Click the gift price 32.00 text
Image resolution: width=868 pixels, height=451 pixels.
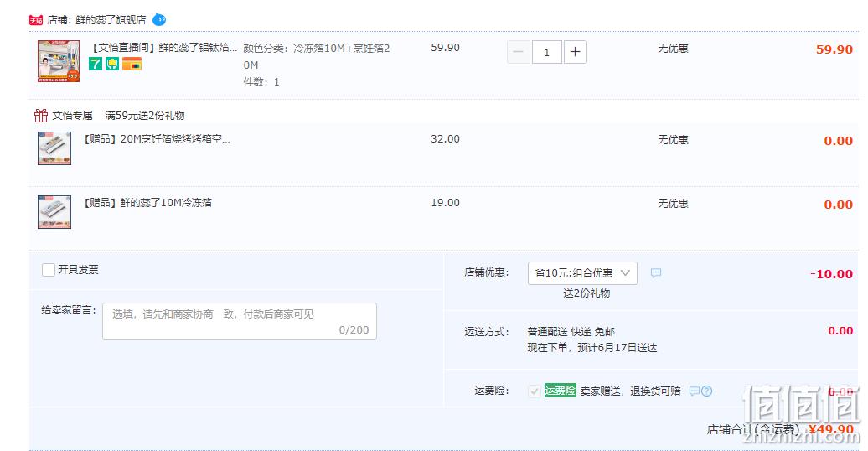point(445,139)
